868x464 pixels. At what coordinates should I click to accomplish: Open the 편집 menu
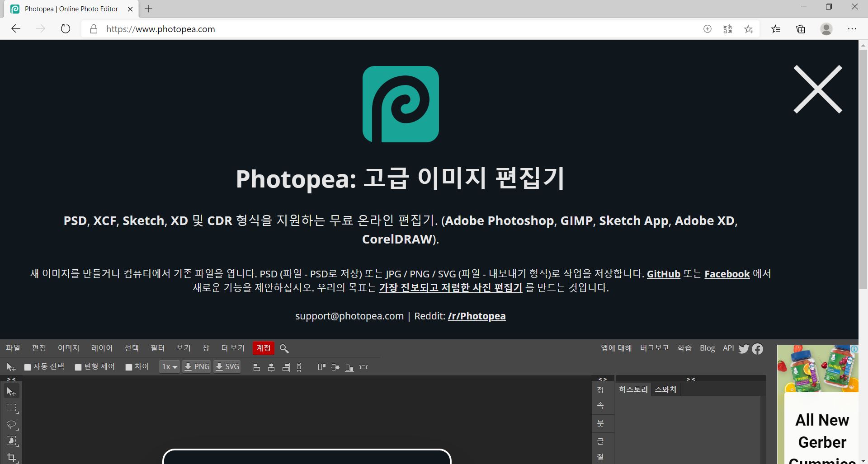point(39,348)
